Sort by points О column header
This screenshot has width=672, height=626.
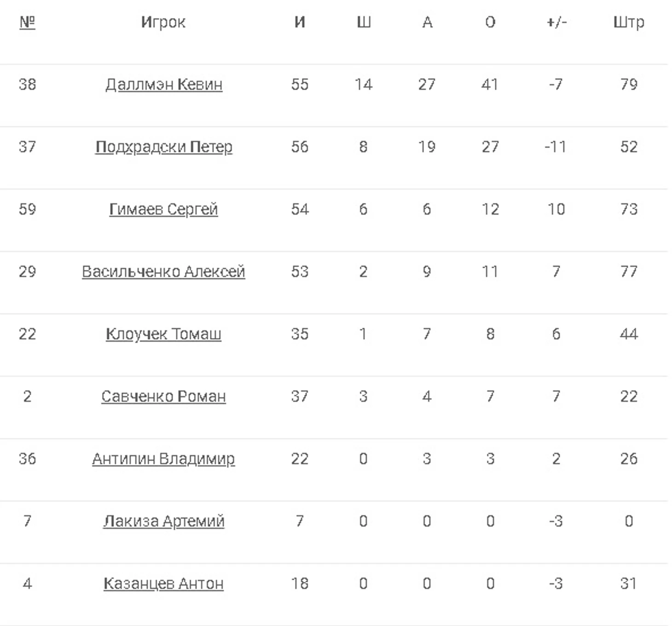pyautogui.click(x=490, y=22)
